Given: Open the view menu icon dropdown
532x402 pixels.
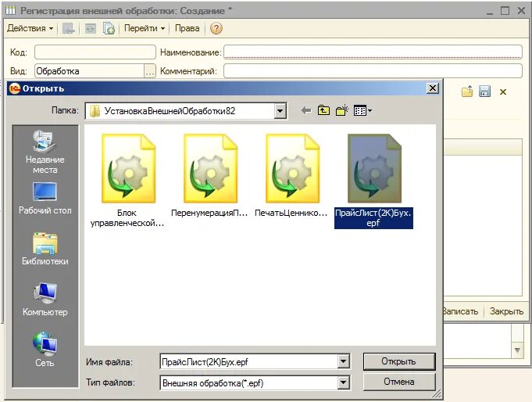Looking at the screenshot, I should click(362, 110).
